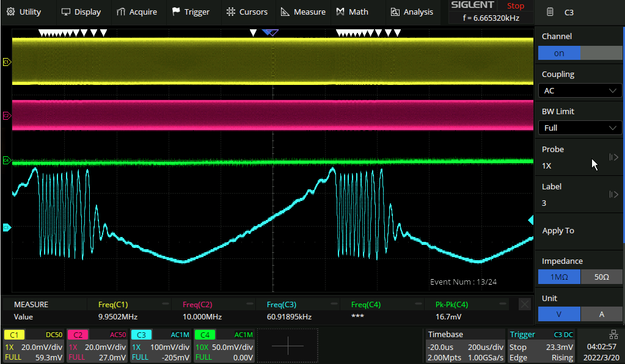The width and height of the screenshot is (625, 364).
Task: Click the Measure ruler icon
Action: click(x=285, y=12)
